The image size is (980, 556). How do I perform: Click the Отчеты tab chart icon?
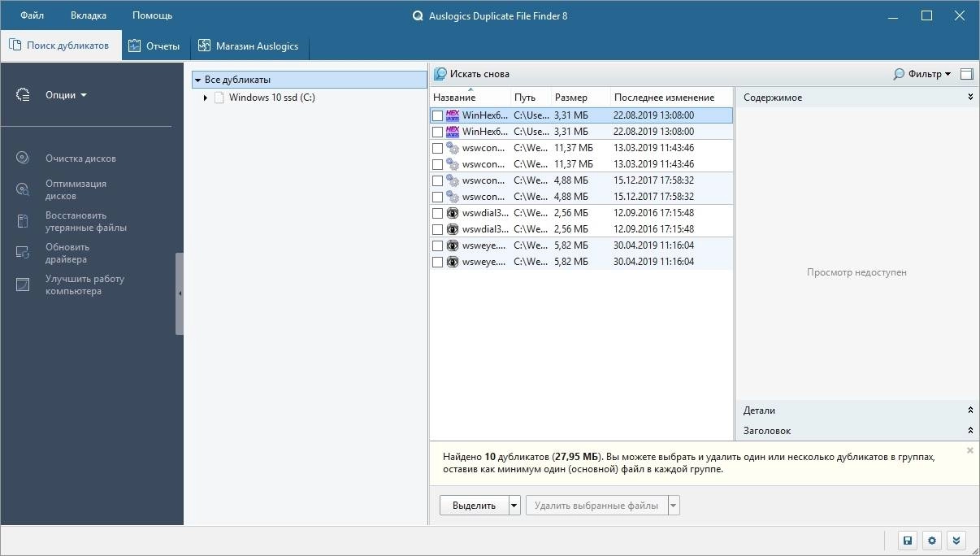pos(135,46)
